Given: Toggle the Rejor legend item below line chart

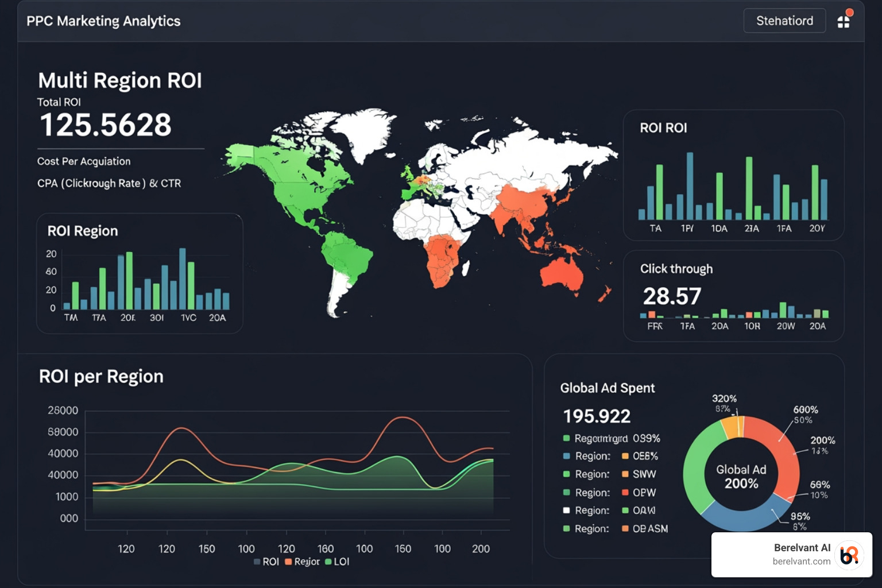Looking at the screenshot, I should point(302,562).
